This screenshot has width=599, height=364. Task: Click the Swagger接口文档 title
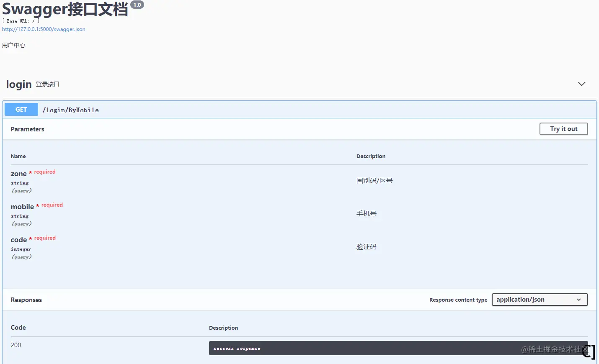pos(65,9)
